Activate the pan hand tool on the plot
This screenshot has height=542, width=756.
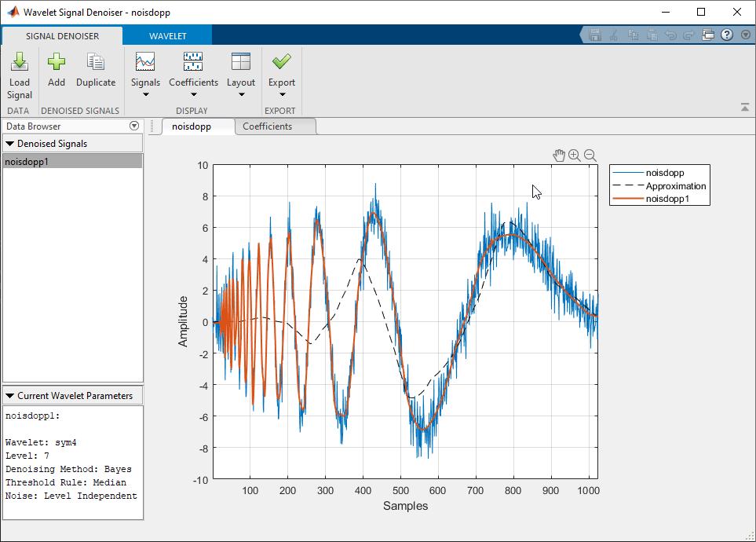pos(559,156)
